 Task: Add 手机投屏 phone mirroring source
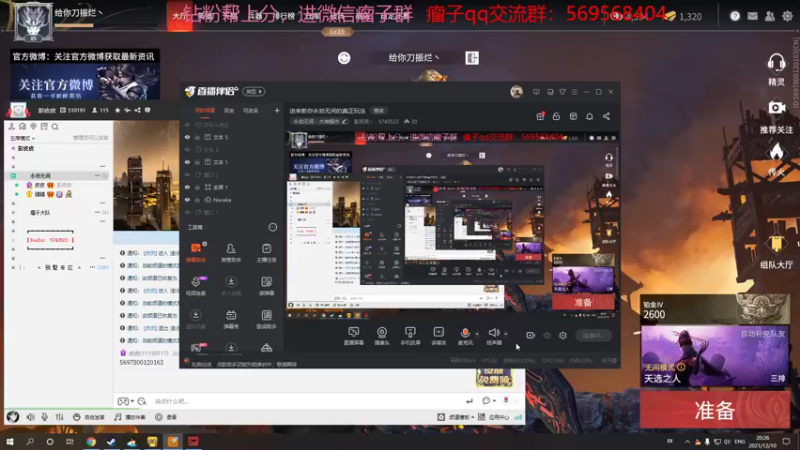410,336
